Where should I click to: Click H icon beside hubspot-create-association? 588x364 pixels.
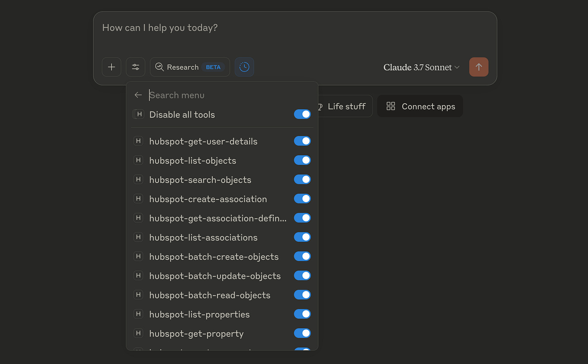click(138, 199)
